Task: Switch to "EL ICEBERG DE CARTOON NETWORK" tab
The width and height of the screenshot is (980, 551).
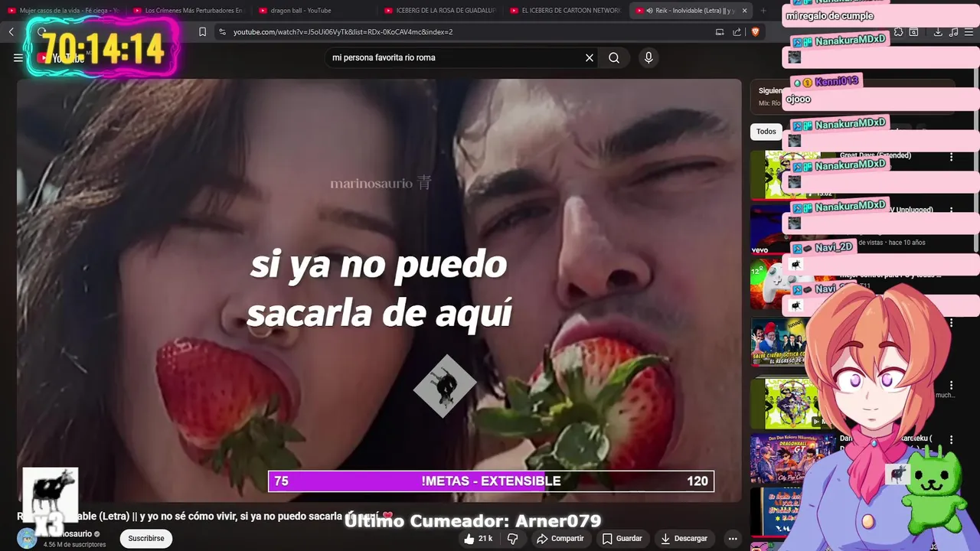Action: (x=565, y=11)
